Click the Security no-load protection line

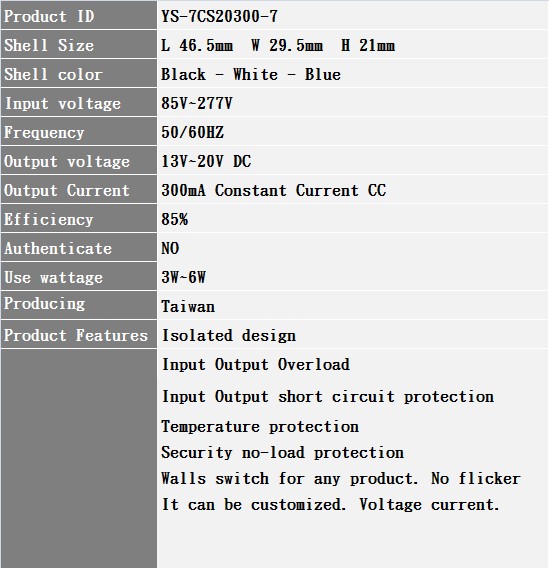[282, 452]
